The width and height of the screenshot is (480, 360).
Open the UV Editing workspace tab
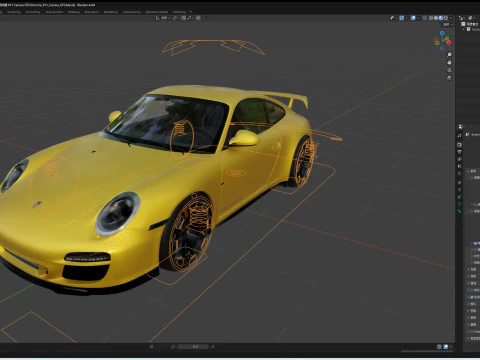tap(33, 12)
